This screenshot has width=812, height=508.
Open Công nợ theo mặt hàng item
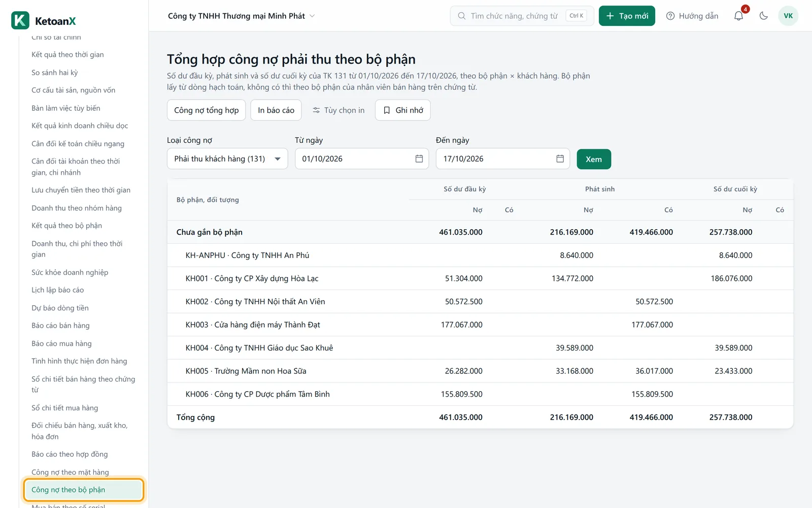pyautogui.click(x=70, y=472)
